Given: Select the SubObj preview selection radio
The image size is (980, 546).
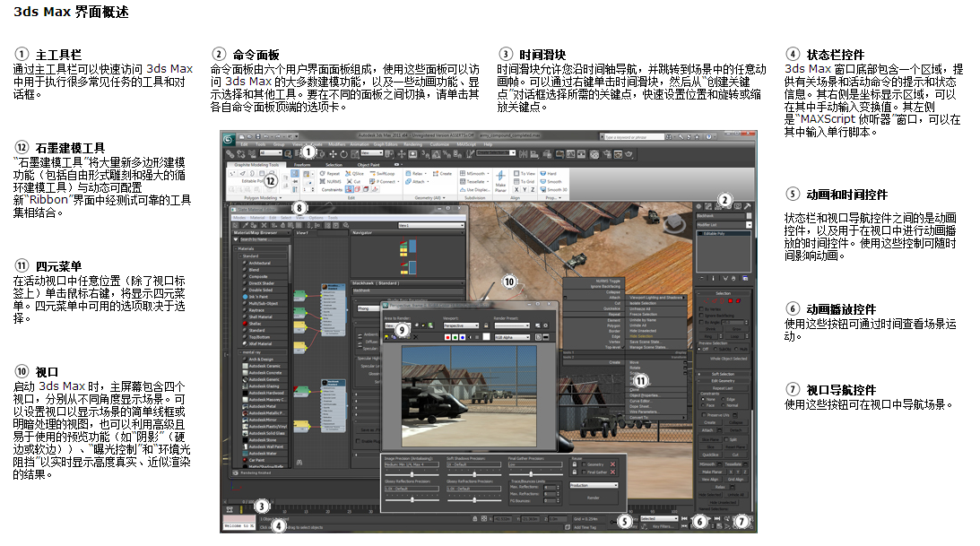Looking at the screenshot, I should point(715,350).
